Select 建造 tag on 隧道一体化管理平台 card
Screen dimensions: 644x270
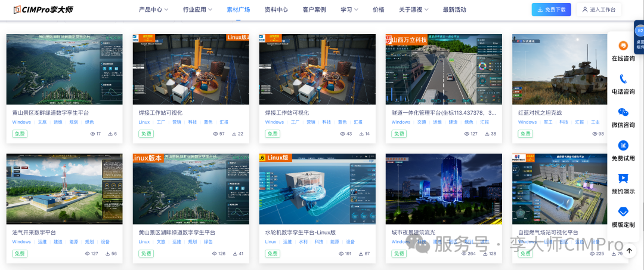point(453,122)
